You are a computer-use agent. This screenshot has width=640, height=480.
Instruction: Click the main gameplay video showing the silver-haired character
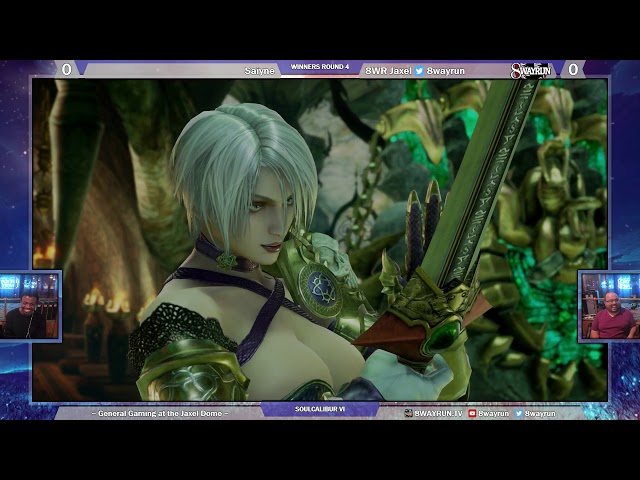tap(320, 240)
